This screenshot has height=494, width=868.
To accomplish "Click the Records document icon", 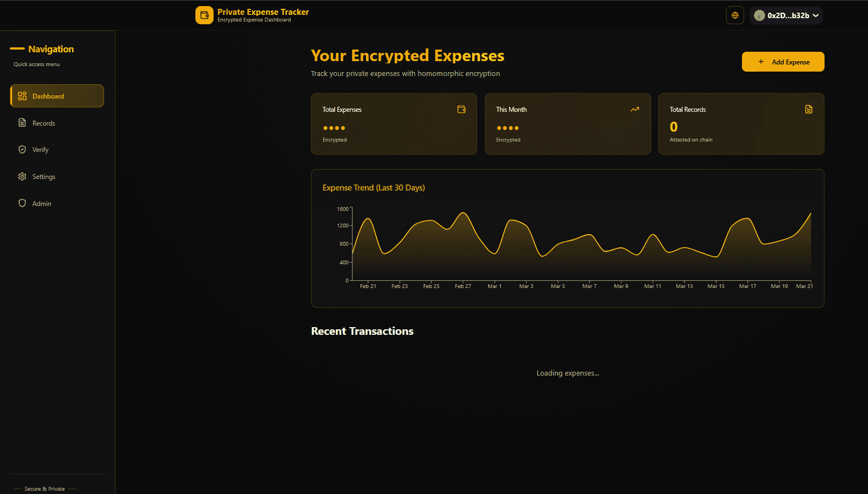I will (x=22, y=123).
